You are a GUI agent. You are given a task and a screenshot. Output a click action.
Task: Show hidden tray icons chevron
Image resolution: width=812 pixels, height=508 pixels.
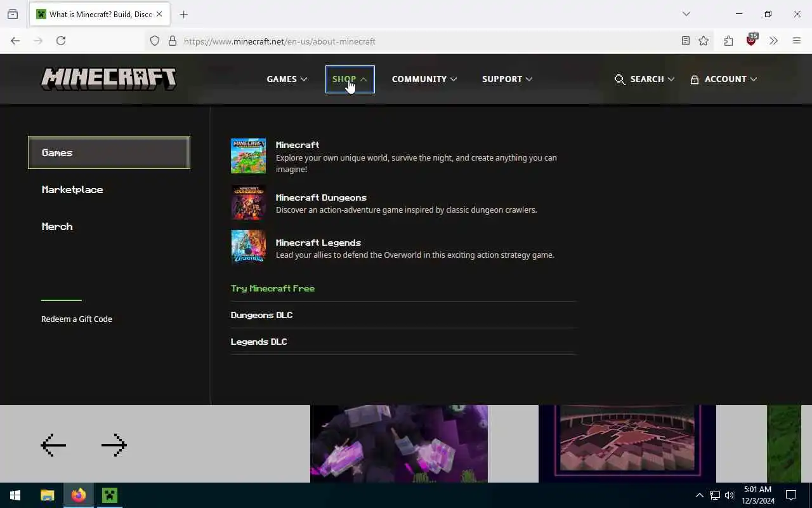point(700,495)
